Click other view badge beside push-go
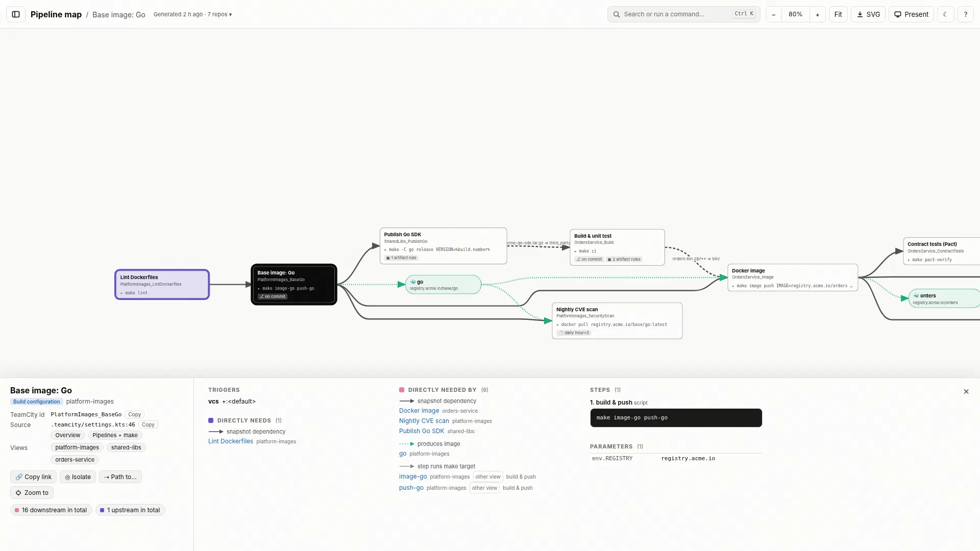The image size is (980, 551). (x=484, y=488)
